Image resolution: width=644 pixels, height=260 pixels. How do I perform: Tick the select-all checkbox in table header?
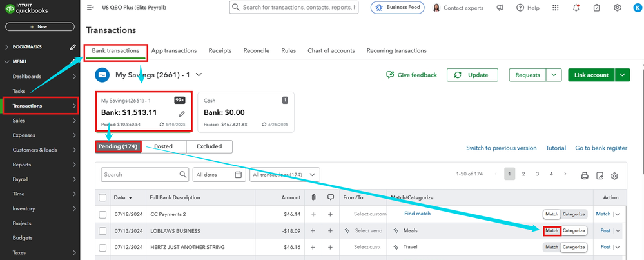pos(102,197)
